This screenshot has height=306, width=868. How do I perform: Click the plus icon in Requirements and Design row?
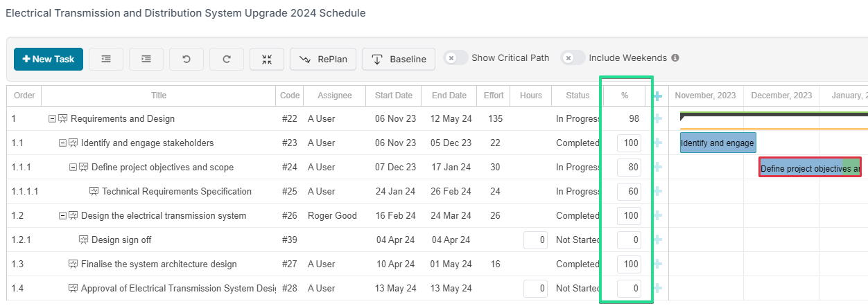tap(657, 119)
